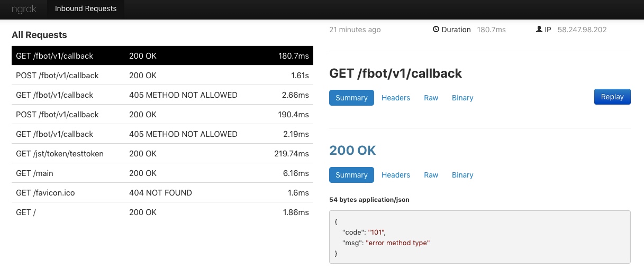Click the ngrok logo

tap(24, 9)
